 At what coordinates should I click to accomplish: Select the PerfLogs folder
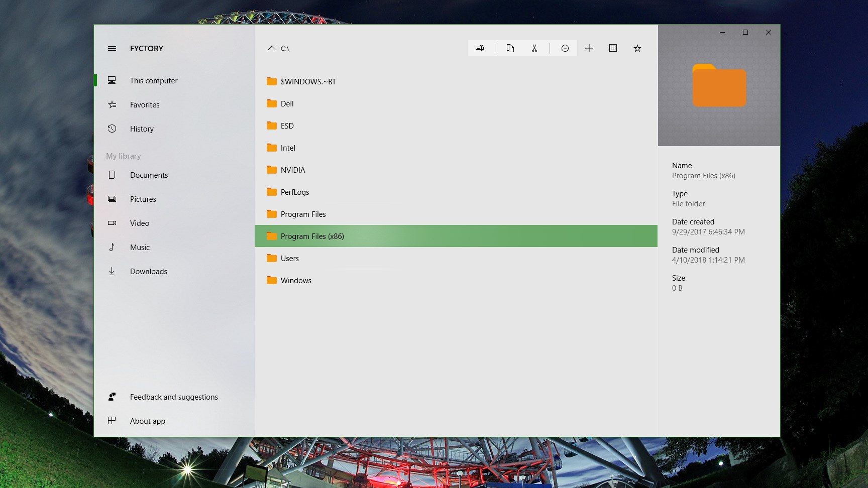pos(456,192)
